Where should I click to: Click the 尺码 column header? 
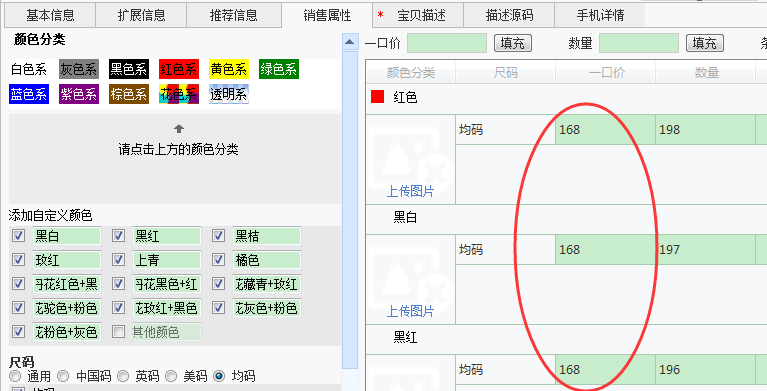click(505, 72)
